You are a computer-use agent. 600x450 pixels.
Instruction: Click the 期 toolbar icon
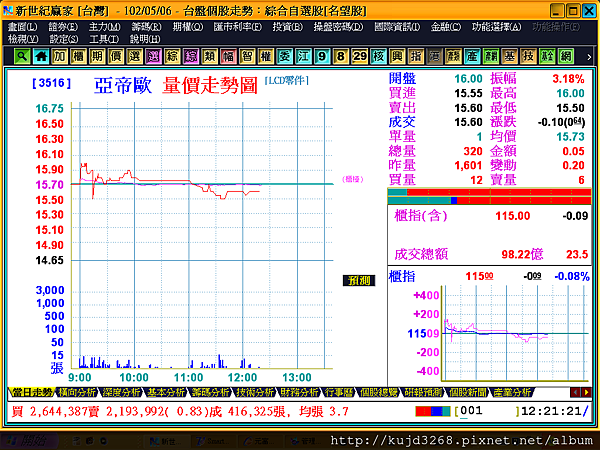click(x=97, y=57)
